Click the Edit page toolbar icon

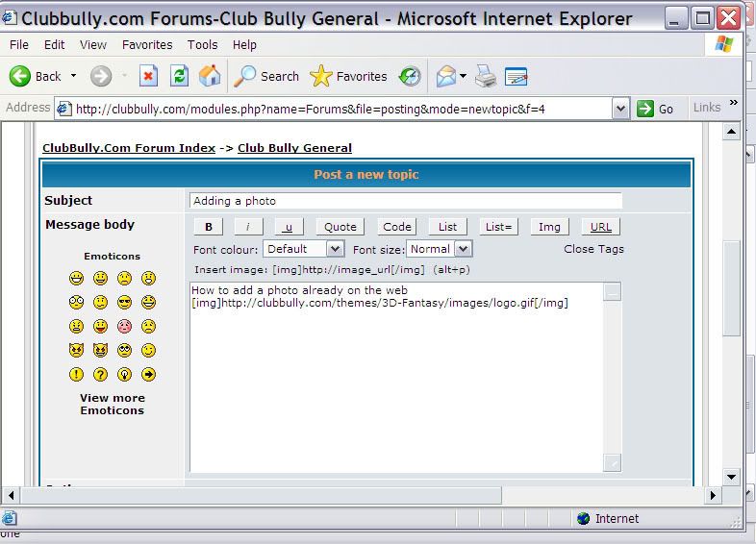[516, 76]
